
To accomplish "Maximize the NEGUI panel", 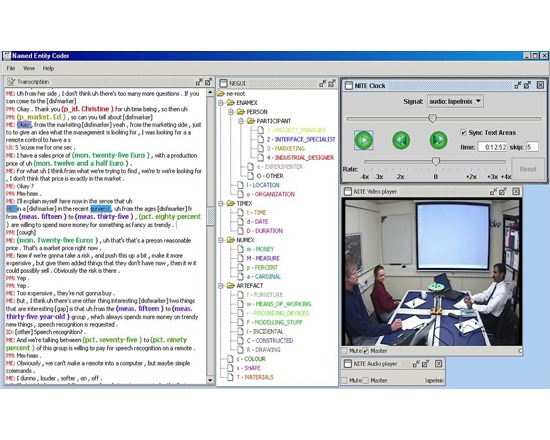I will 331,83.
